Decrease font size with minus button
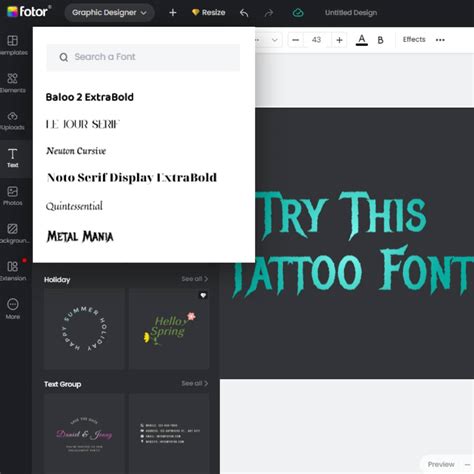Screen dimensions: 474x474 click(x=295, y=40)
